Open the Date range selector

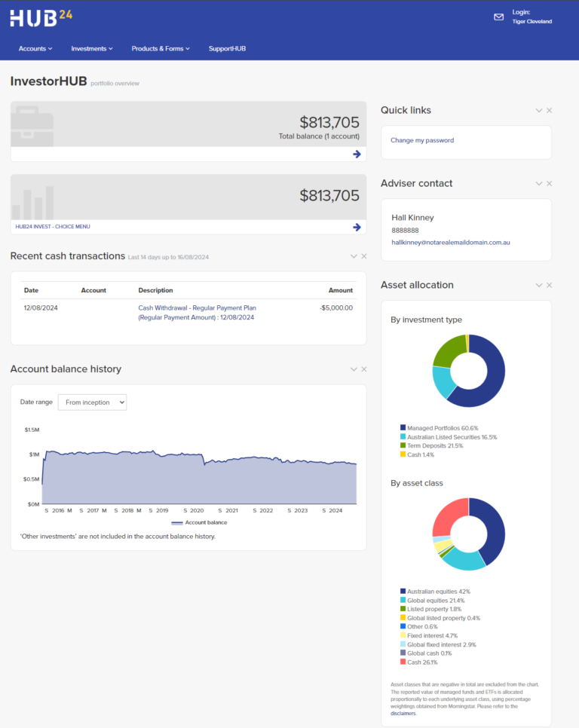tap(91, 402)
